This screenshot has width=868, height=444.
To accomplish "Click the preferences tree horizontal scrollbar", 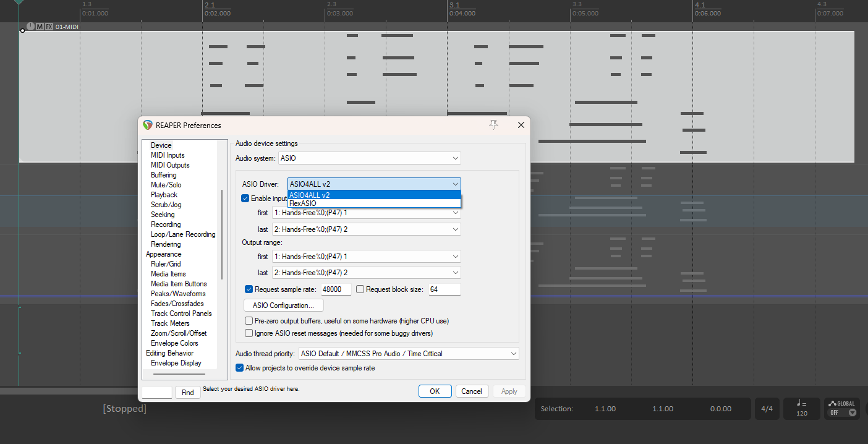I will (179, 374).
